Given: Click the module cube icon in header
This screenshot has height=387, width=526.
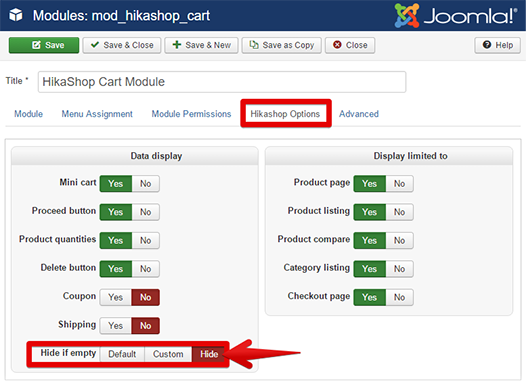Looking at the screenshot, I should click(16, 15).
